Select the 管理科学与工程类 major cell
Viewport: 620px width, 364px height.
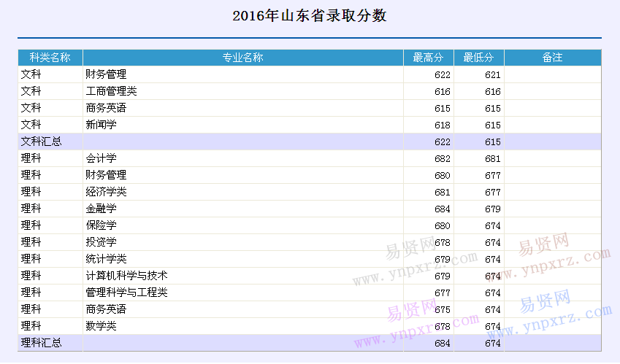[126, 293]
